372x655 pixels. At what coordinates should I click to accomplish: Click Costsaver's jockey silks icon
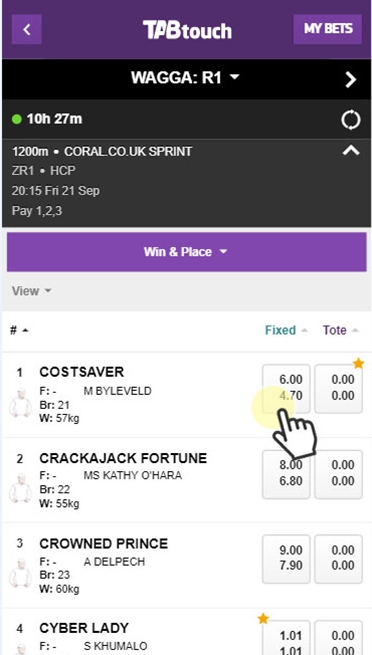[20, 403]
